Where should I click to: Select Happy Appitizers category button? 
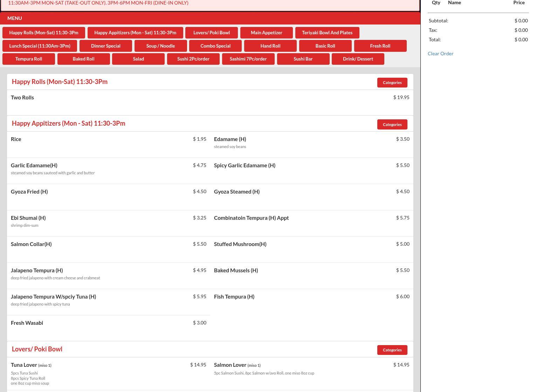[135, 33]
